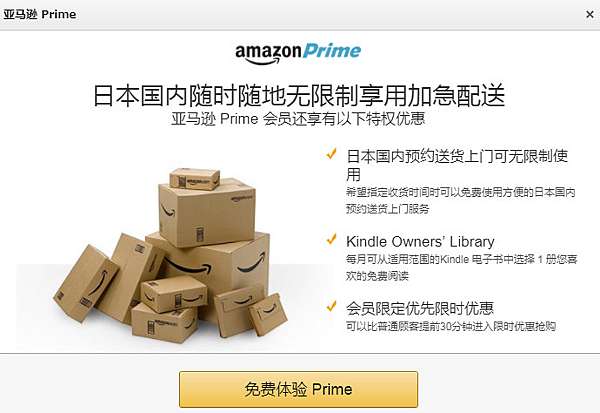600x413 pixels.
Task: Click the orange checkmark beside 会员限定优先限时优惠
Action: [331, 306]
